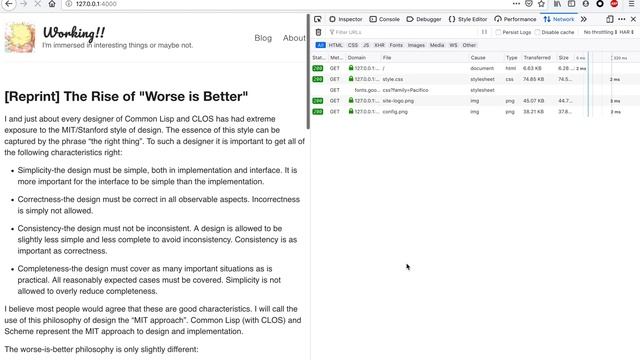This screenshot has width=640, height=360.
Task: Select the site-logo.png request row
Action: [x=475, y=101]
